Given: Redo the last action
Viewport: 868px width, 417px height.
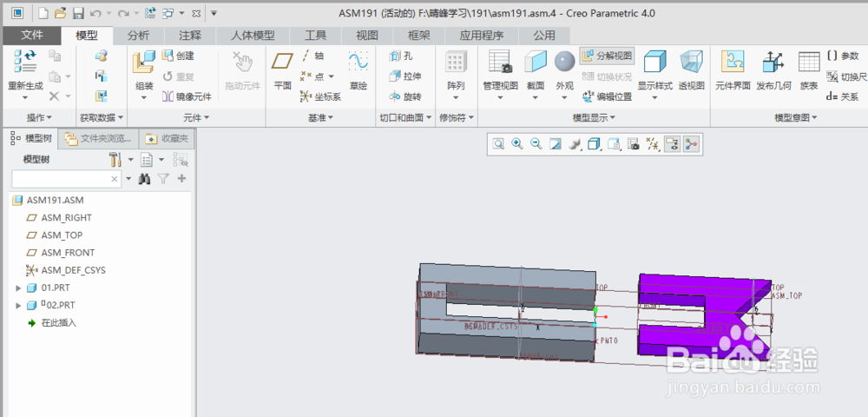Looking at the screenshot, I should click(123, 13).
